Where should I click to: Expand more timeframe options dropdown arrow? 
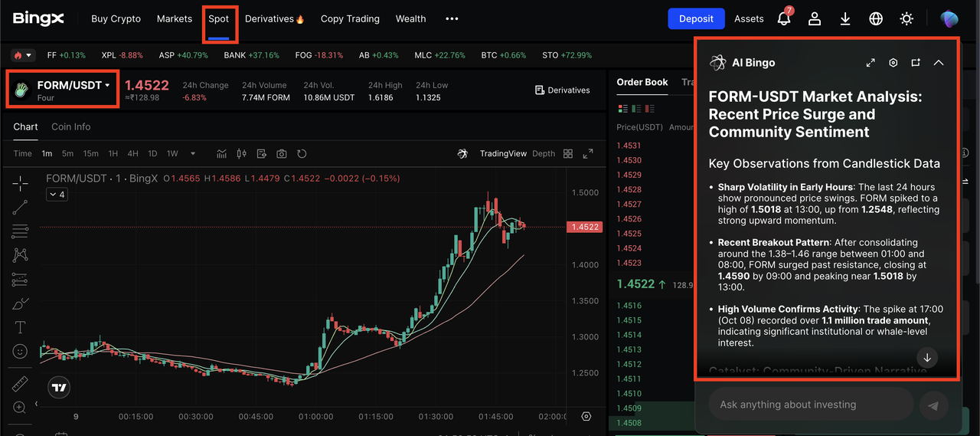(x=193, y=154)
